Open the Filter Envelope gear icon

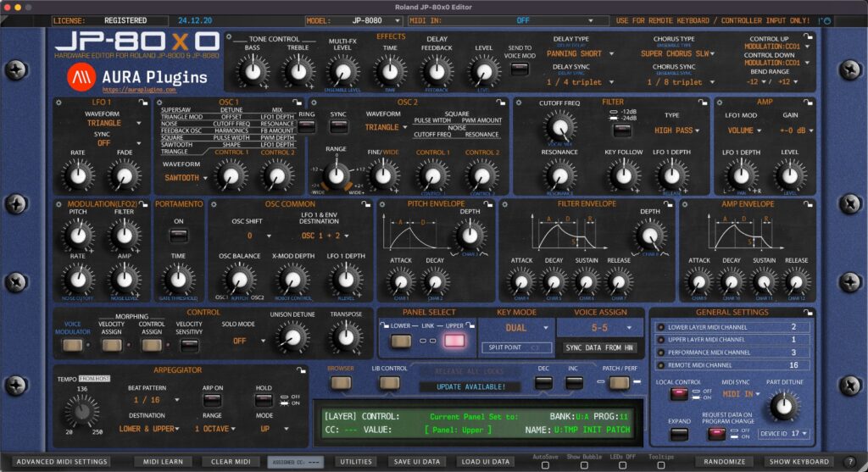[504, 204]
